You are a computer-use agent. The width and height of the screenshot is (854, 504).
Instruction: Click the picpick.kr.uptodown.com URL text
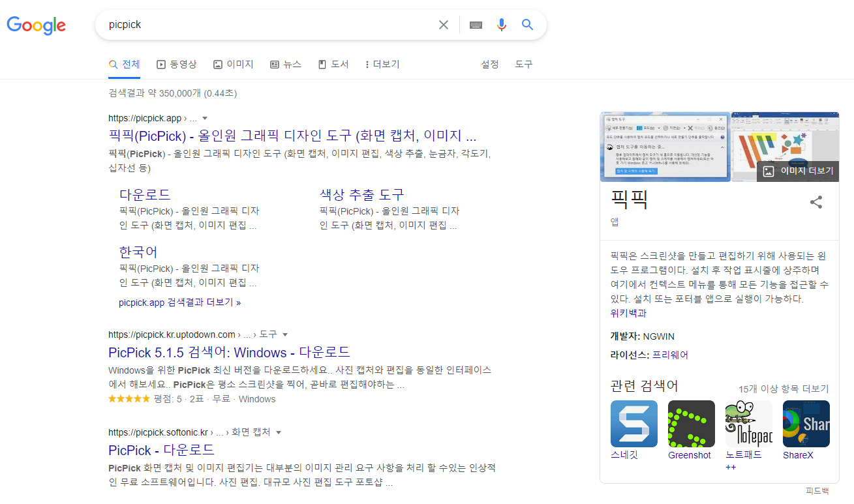tap(172, 334)
